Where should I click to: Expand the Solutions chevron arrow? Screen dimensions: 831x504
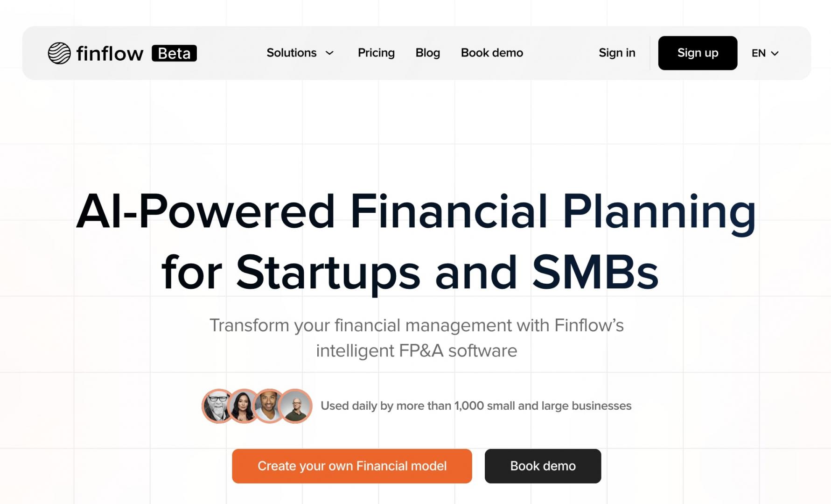coord(329,53)
